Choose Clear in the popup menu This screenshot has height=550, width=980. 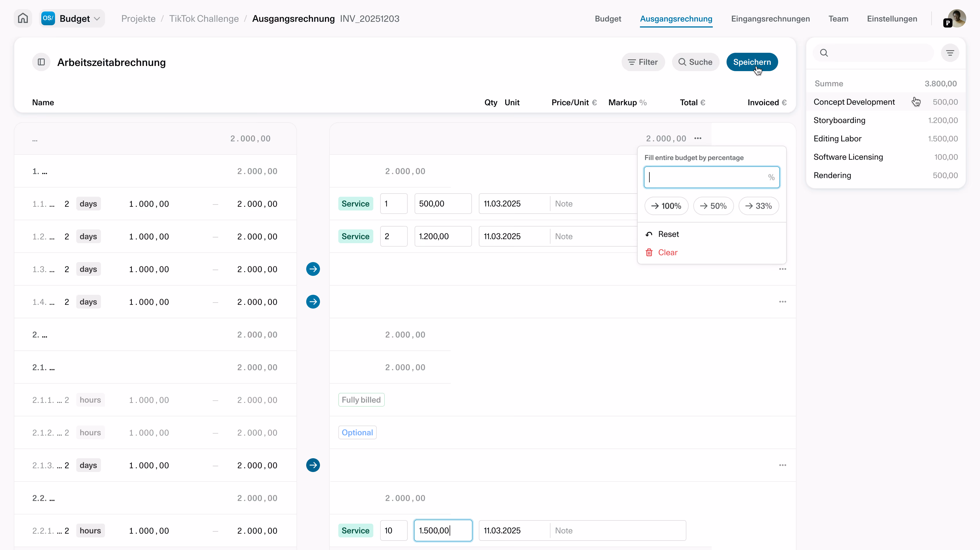click(x=711, y=252)
